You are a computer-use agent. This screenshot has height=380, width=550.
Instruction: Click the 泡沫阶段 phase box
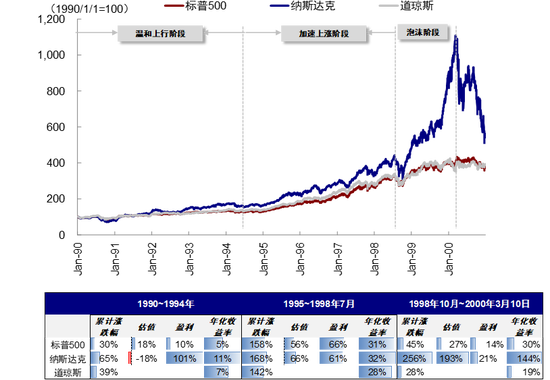(423, 33)
